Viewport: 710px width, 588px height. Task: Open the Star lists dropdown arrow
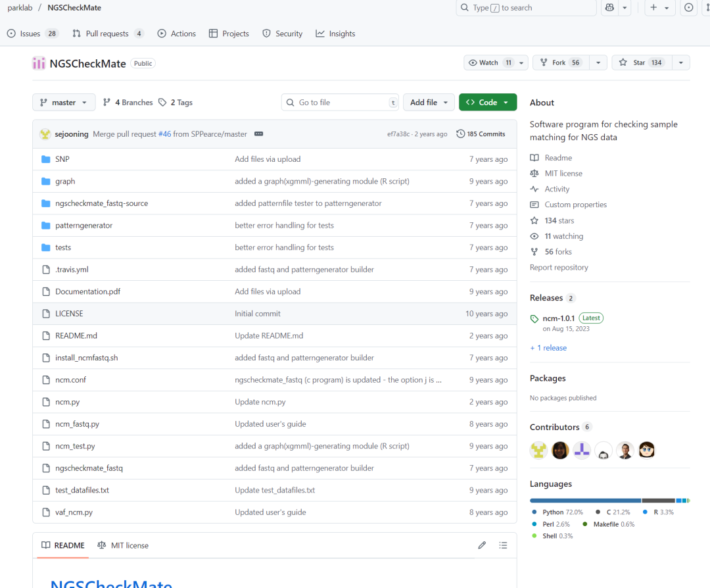[x=681, y=62]
